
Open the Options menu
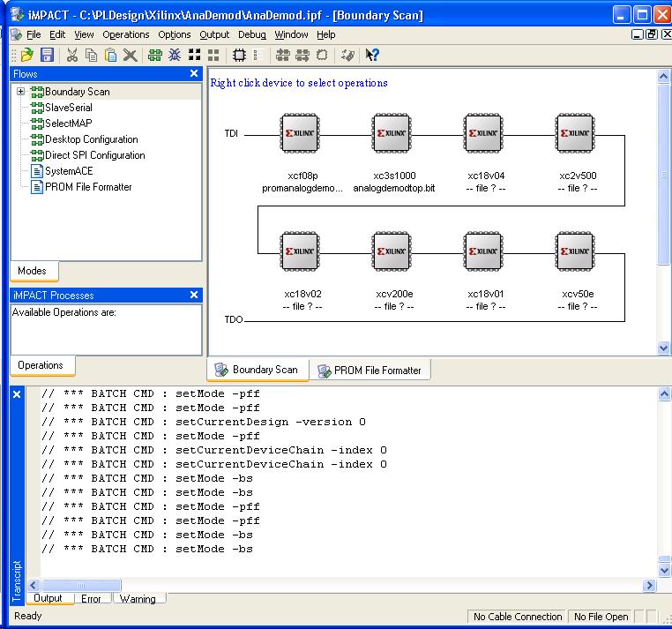point(174,34)
